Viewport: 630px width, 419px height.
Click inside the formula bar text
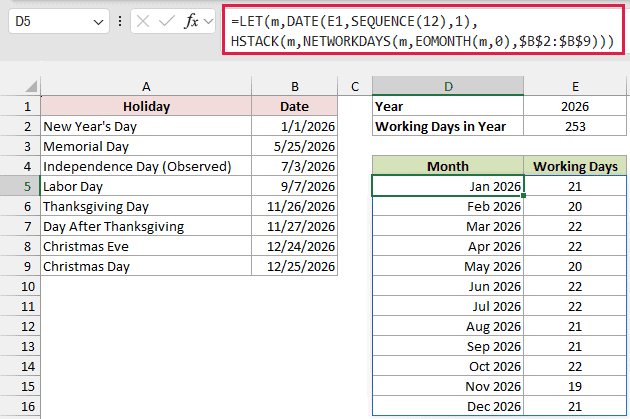(423, 31)
